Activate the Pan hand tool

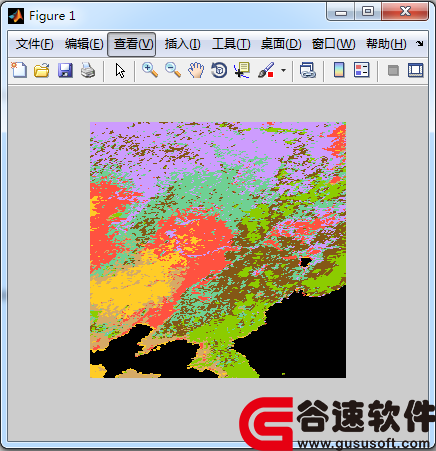point(196,70)
